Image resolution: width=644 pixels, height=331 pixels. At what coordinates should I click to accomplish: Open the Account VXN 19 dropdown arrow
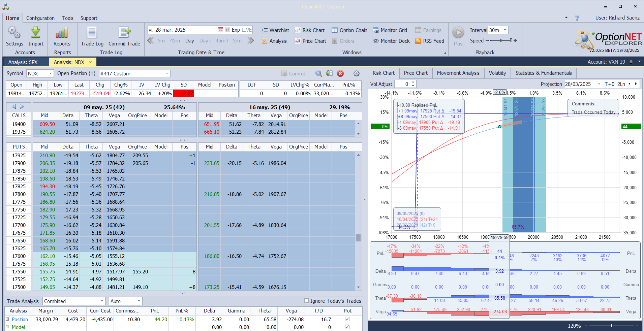click(x=639, y=62)
